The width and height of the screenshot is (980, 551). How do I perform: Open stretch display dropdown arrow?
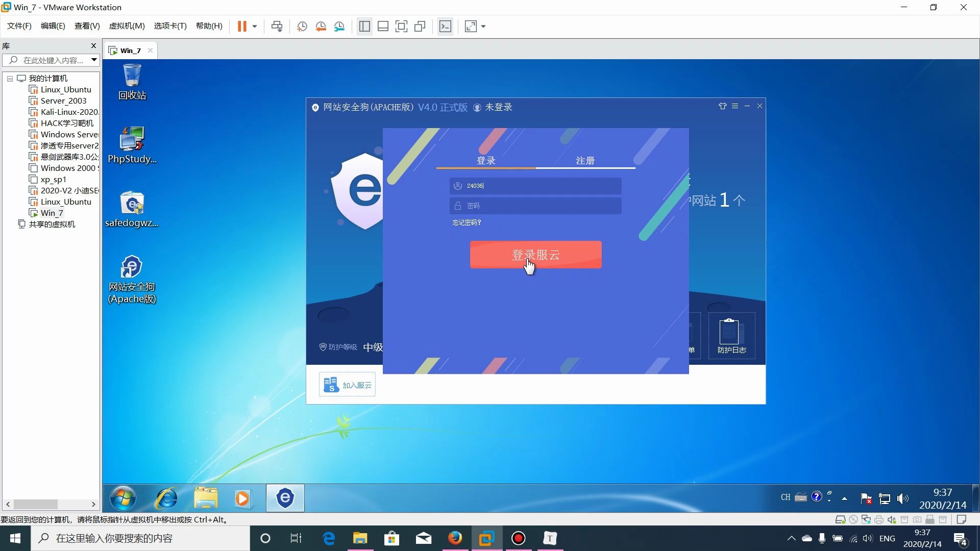(x=483, y=26)
